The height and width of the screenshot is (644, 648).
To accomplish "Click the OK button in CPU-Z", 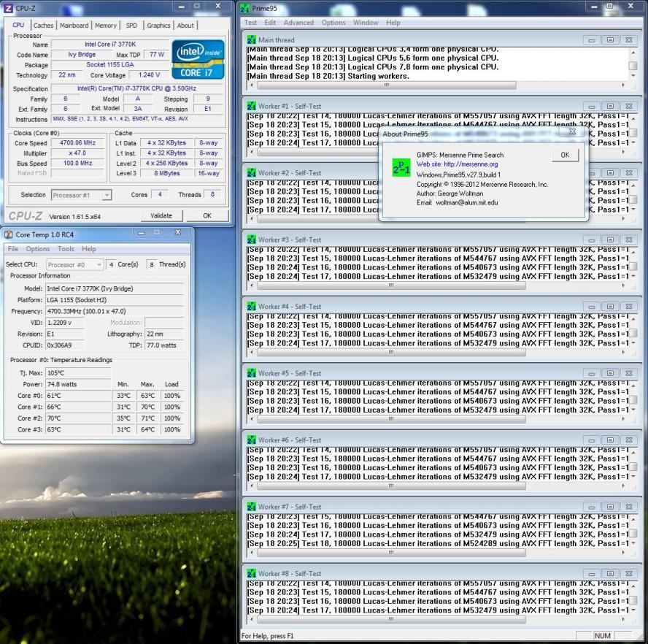I will pyautogui.click(x=207, y=216).
